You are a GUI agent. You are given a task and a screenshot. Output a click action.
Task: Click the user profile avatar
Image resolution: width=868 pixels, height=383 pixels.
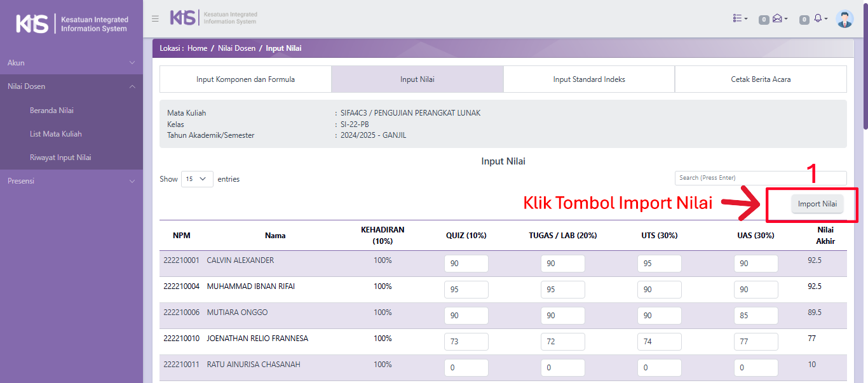[844, 19]
